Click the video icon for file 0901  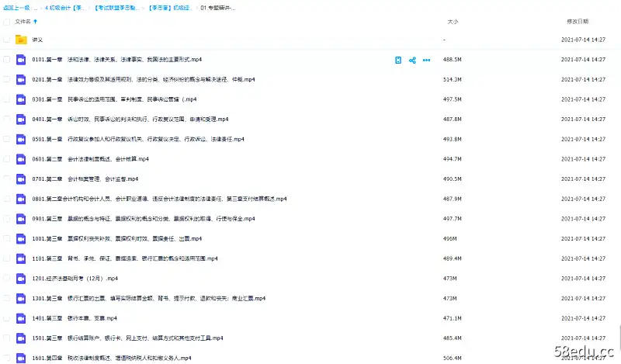(21, 219)
